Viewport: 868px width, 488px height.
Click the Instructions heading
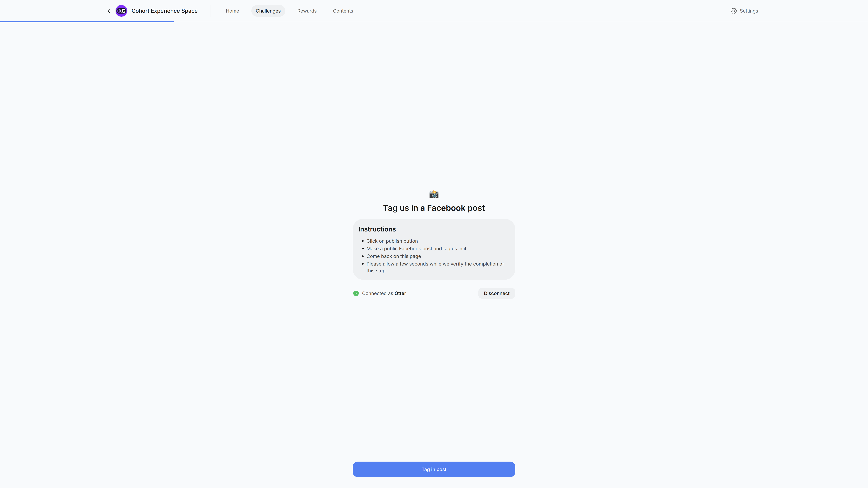pos(377,229)
